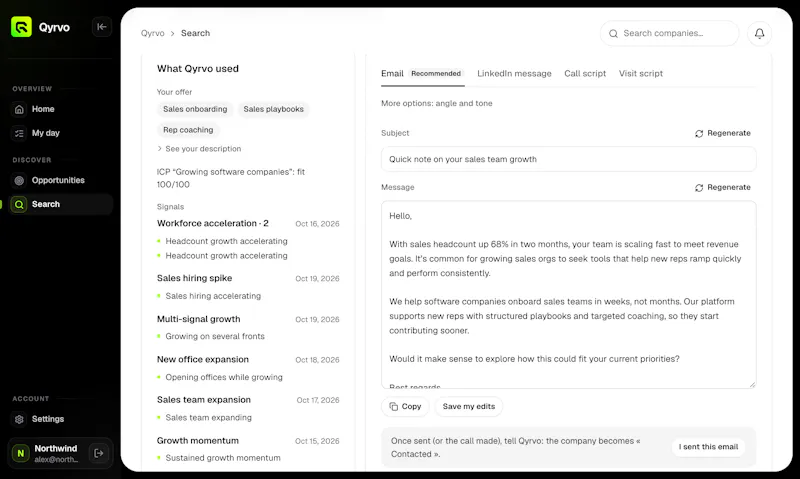Open notifications bell icon

coord(759,33)
